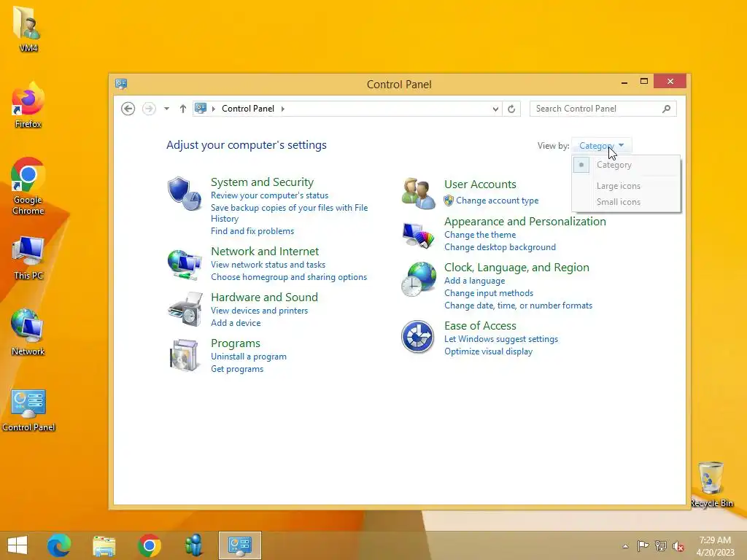Launch Microsoft Edge from the taskbar
747x560 pixels.
click(x=59, y=545)
